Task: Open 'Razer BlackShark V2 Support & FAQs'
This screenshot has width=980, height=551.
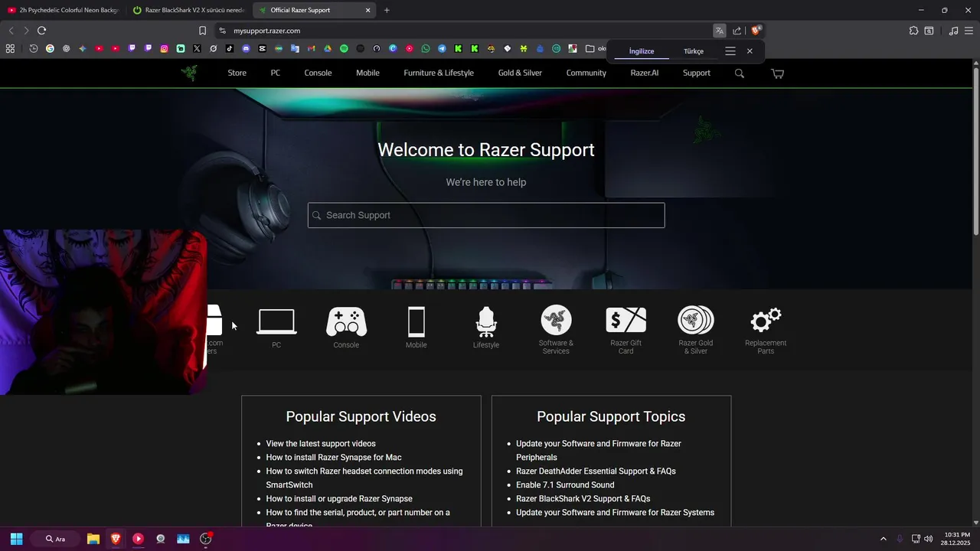Action: click(583, 498)
